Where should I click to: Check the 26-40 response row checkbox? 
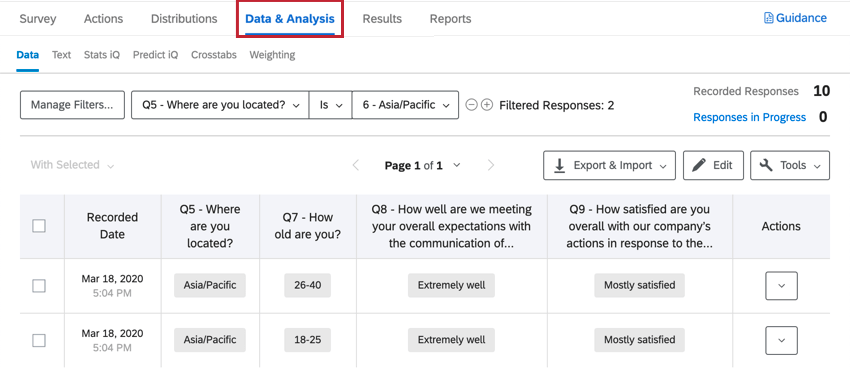coord(39,286)
